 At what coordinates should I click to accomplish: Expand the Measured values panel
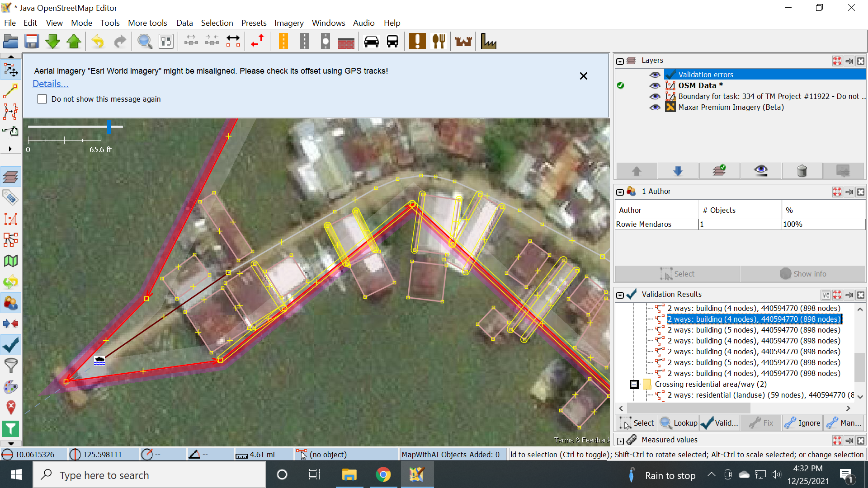point(620,441)
